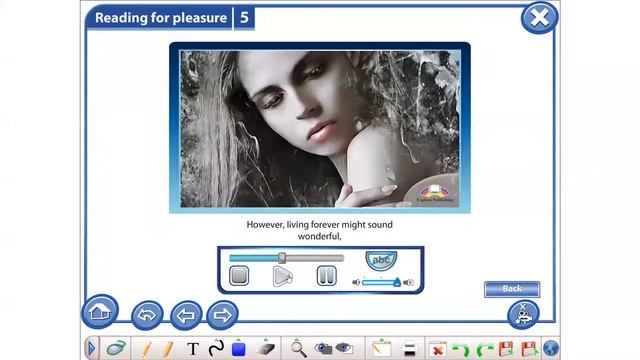Pause the video

327,276
